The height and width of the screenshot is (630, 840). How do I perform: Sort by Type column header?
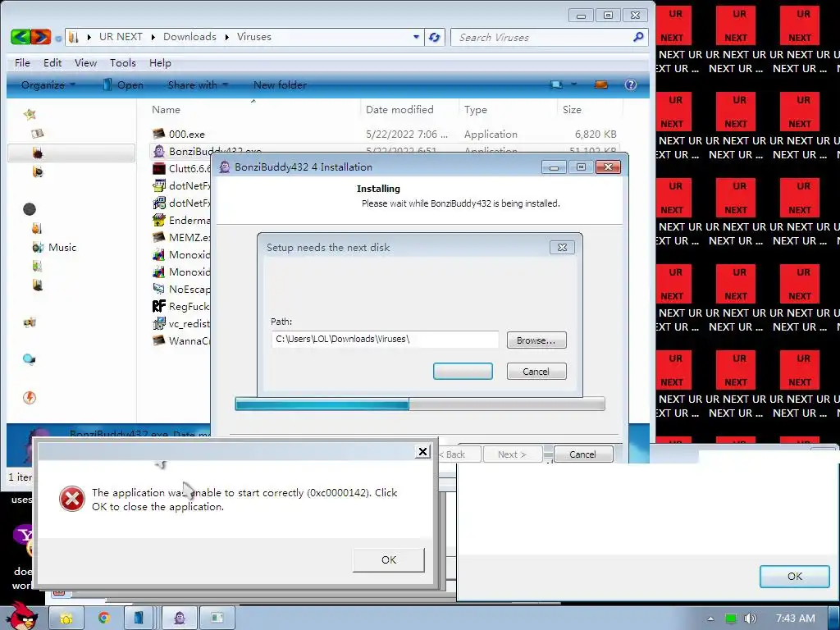(476, 109)
